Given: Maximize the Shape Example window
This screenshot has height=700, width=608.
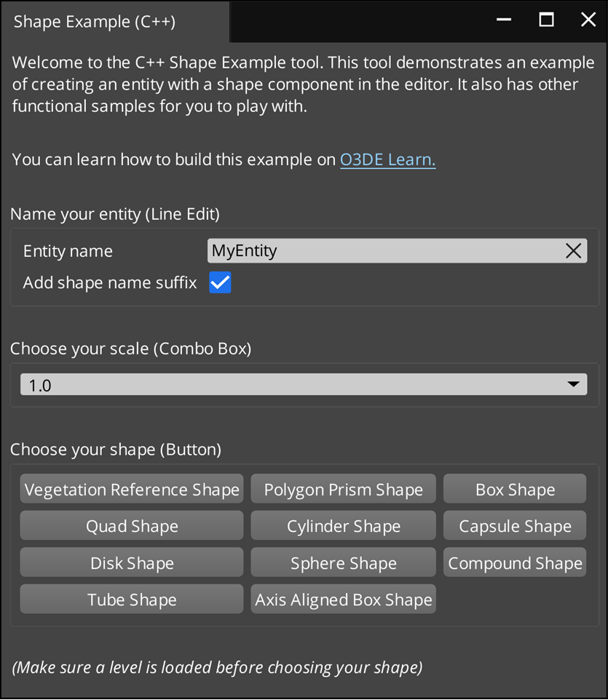Looking at the screenshot, I should tap(546, 20).
